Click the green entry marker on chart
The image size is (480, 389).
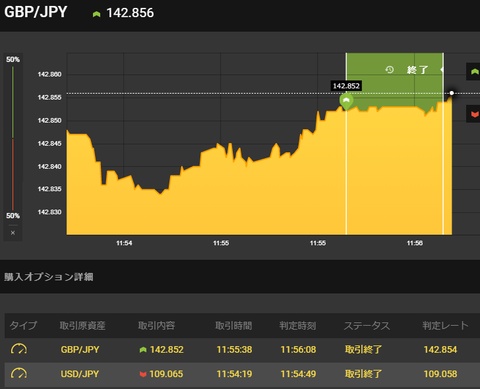point(346,101)
